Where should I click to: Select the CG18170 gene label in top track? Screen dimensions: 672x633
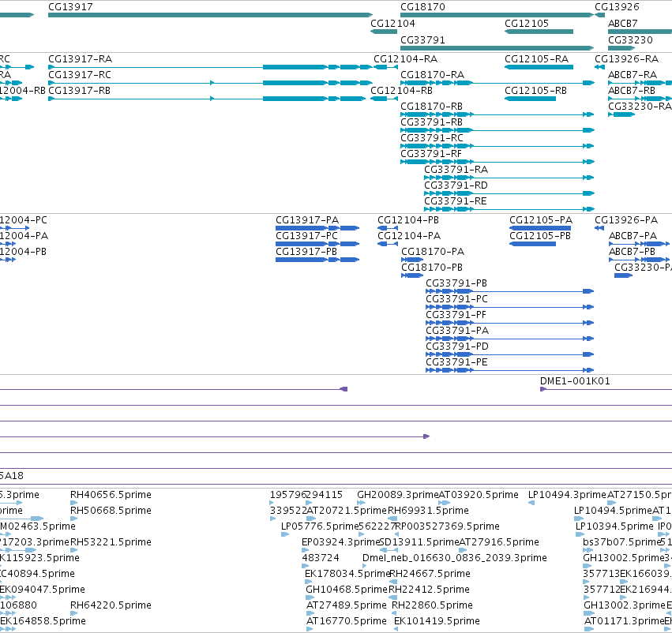click(422, 7)
